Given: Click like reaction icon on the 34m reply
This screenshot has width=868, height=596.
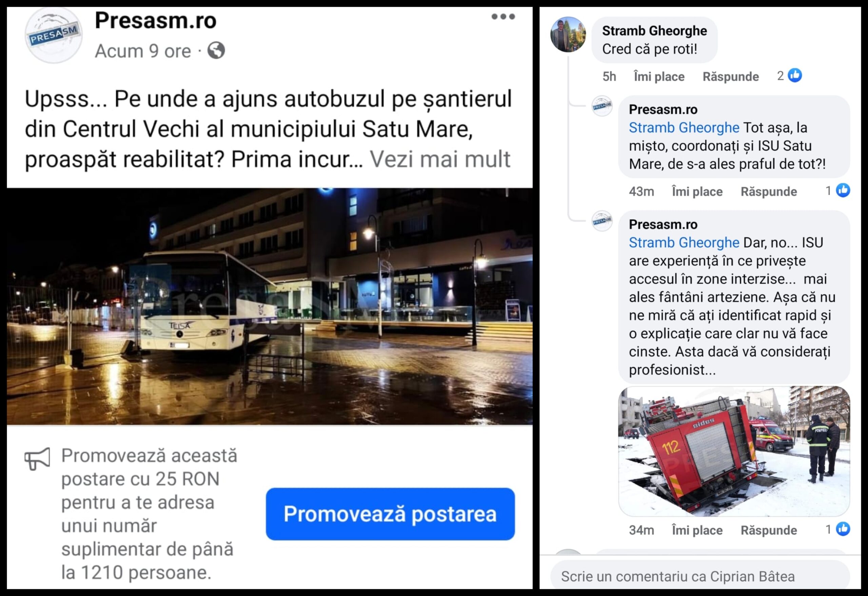Looking at the screenshot, I should (843, 529).
